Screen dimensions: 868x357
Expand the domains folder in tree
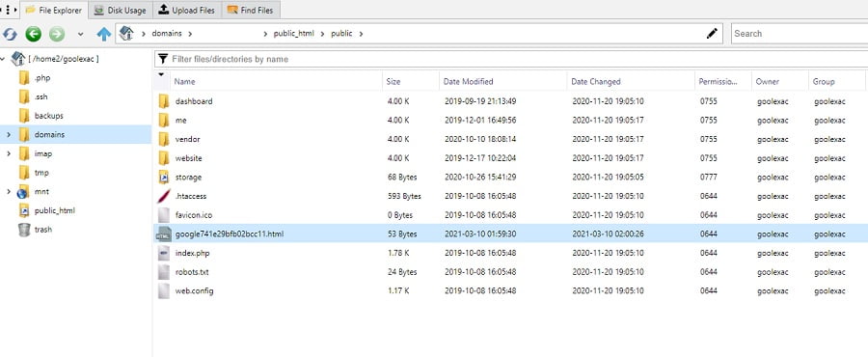click(9, 134)
